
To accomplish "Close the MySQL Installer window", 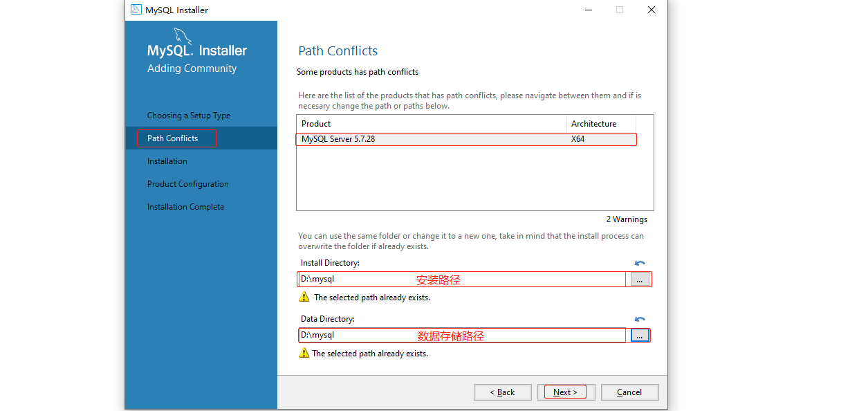I will (x=652, y=10).
